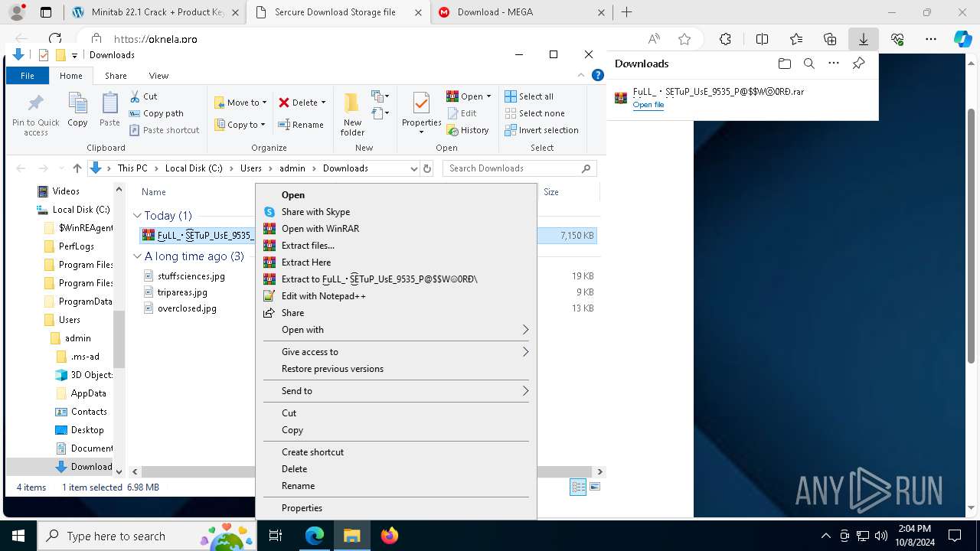
Task: Open downloads folder icon in Edge panel
Action: pyautogui.click(x=784, y=64)
